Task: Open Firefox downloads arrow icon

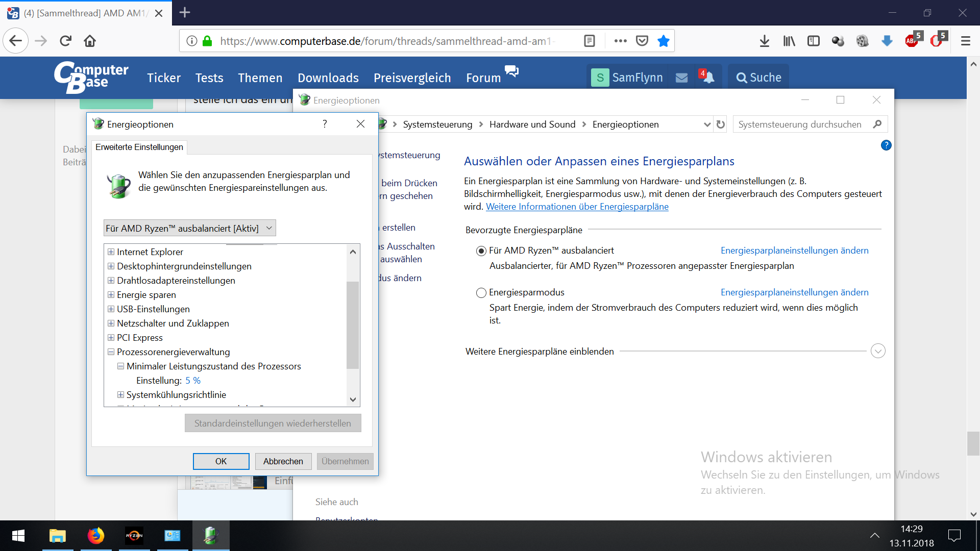Action: [764, 41]
